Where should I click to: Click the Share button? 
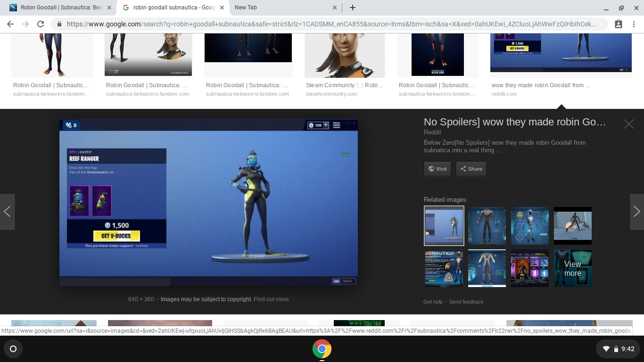[471, 169]
